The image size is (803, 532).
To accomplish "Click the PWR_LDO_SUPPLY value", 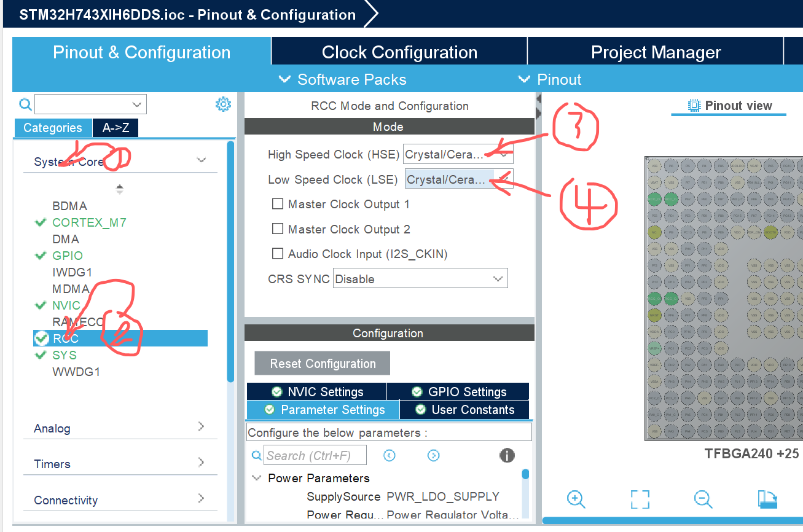I will click(x=443, y=496).
